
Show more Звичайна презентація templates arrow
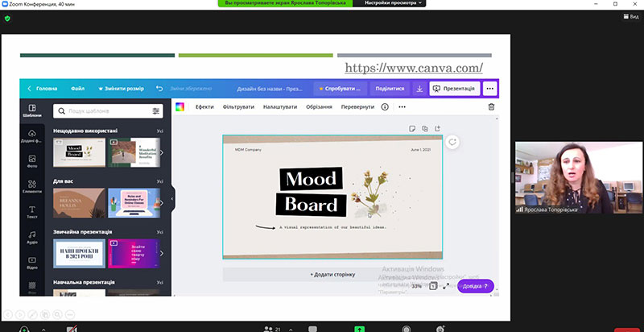(162, 254)
